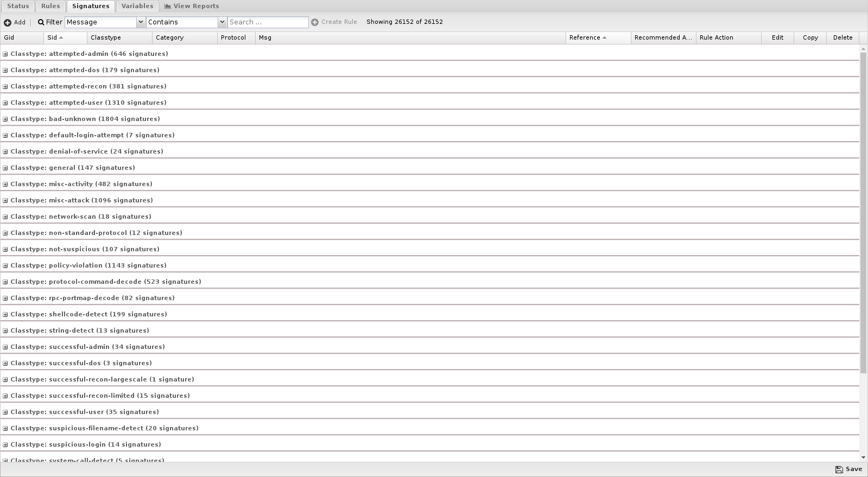Click the Delete column header
This screenshot has height=477, width=868.
pyautogui.click(x=842, y=37)
